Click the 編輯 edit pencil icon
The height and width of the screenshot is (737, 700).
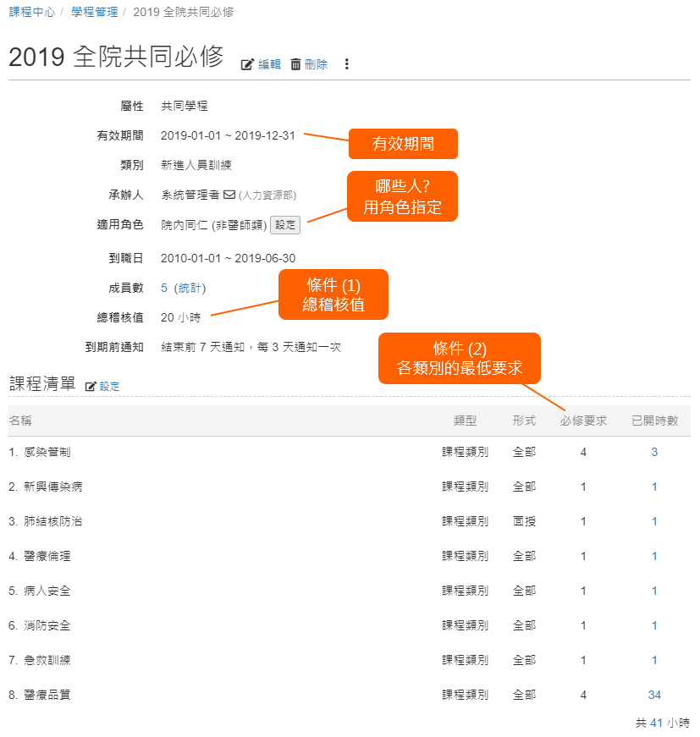point(248,64)
